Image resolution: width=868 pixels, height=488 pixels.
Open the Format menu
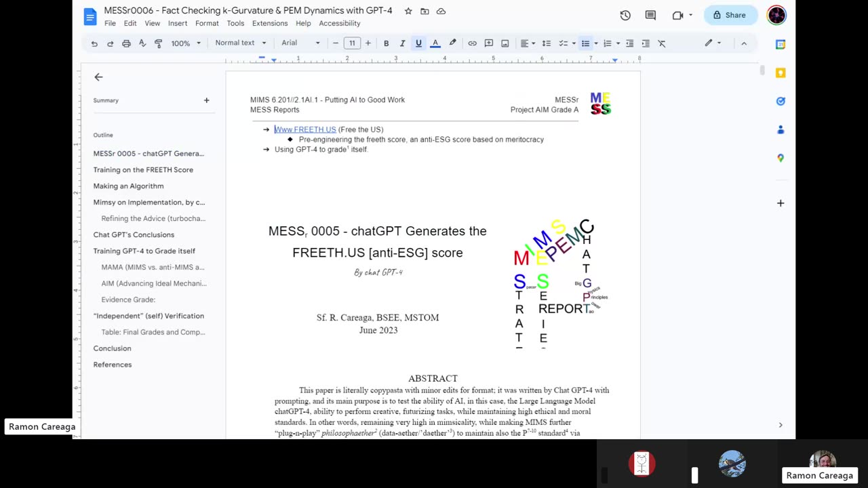point(207,23)
